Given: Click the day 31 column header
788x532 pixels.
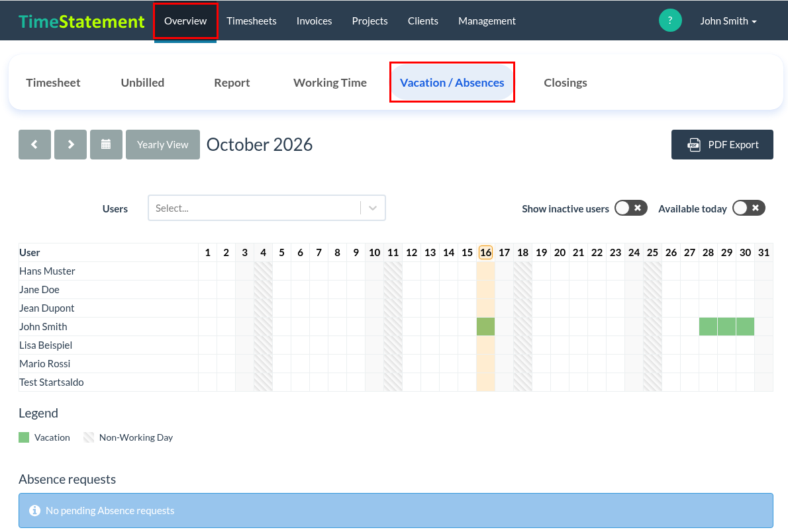Looking at the screenshot, I should click(x=764, y=252).
